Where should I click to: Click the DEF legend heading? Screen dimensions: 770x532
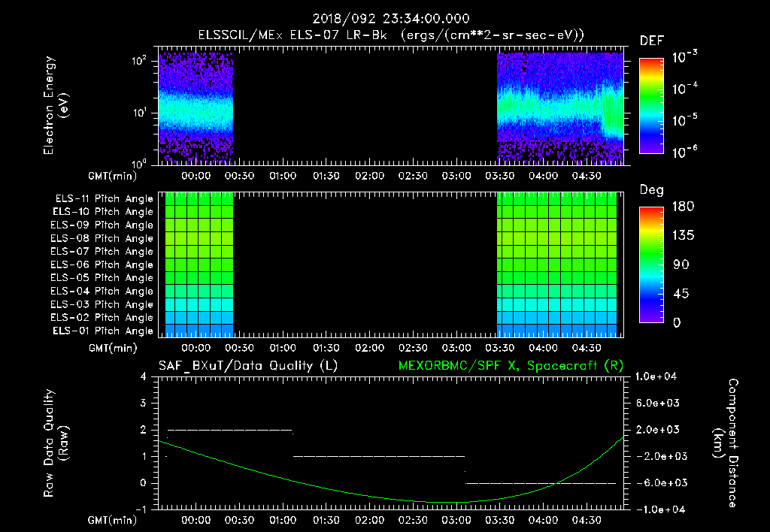652,41
